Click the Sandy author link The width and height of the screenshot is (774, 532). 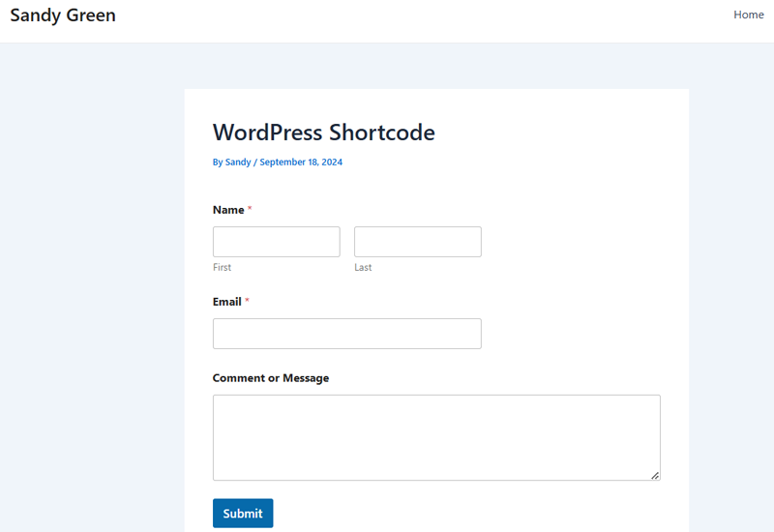coord(238,162)
